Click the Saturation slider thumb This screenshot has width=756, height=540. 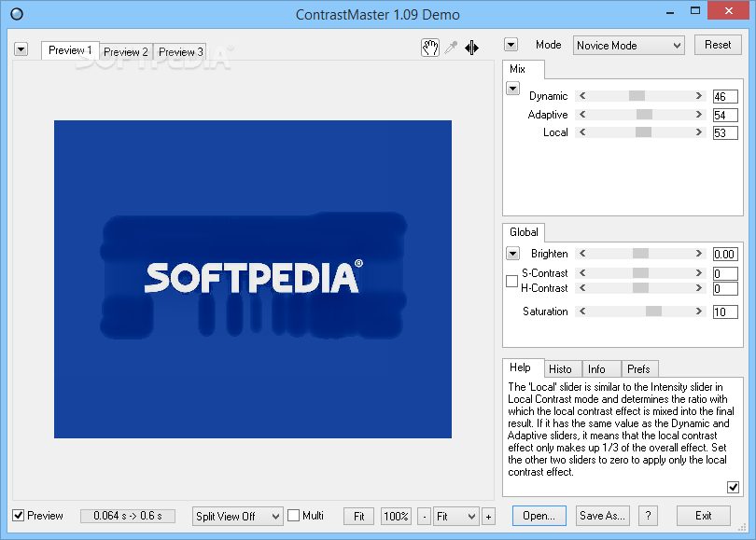click(x=653, y=312)
